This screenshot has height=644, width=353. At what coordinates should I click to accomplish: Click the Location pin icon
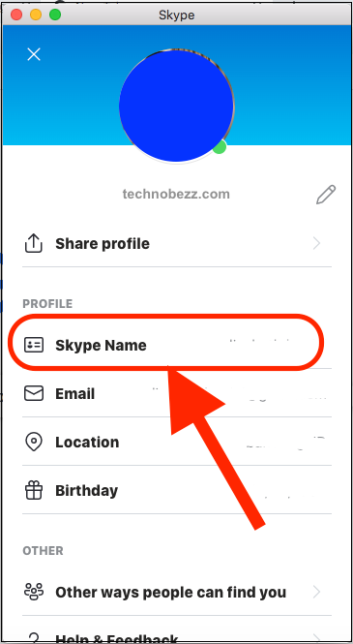click(x=34, y=443)
